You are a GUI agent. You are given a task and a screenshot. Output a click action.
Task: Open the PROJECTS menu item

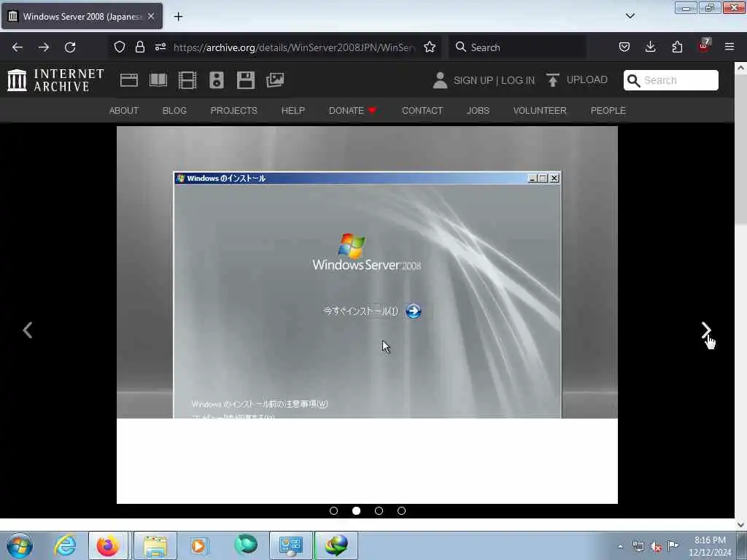[x=234, y=111]
